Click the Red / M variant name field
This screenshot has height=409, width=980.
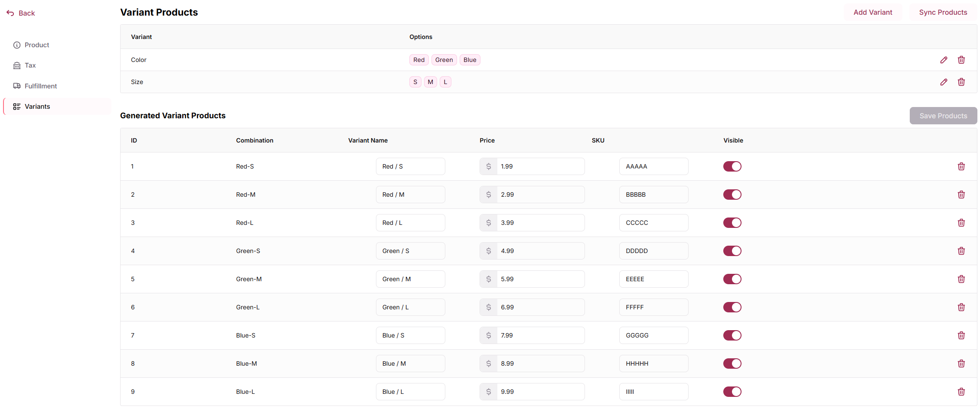click(x=410, y=195)
